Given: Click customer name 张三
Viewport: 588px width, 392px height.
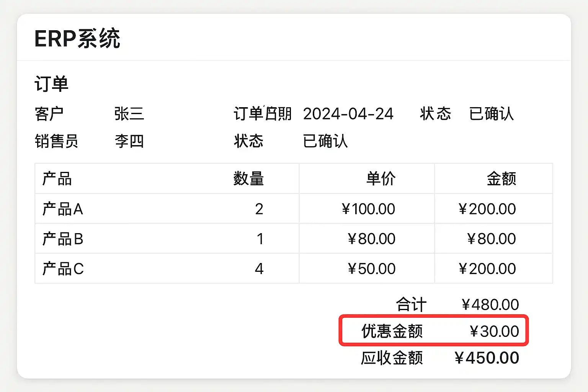Looking at the screenshot, I should tap(129, 114).
